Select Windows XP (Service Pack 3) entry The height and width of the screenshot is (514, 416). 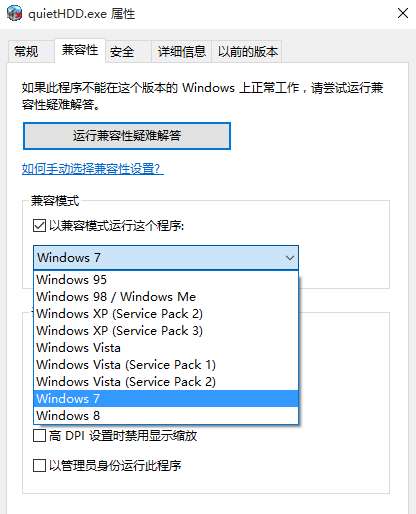click(x=166, y=331)
